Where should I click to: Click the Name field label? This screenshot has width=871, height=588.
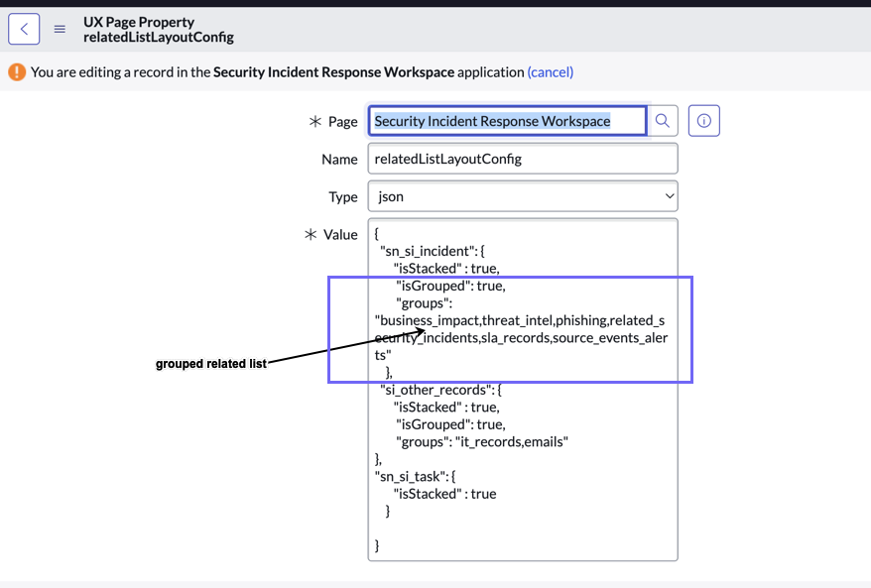[339, 160]
